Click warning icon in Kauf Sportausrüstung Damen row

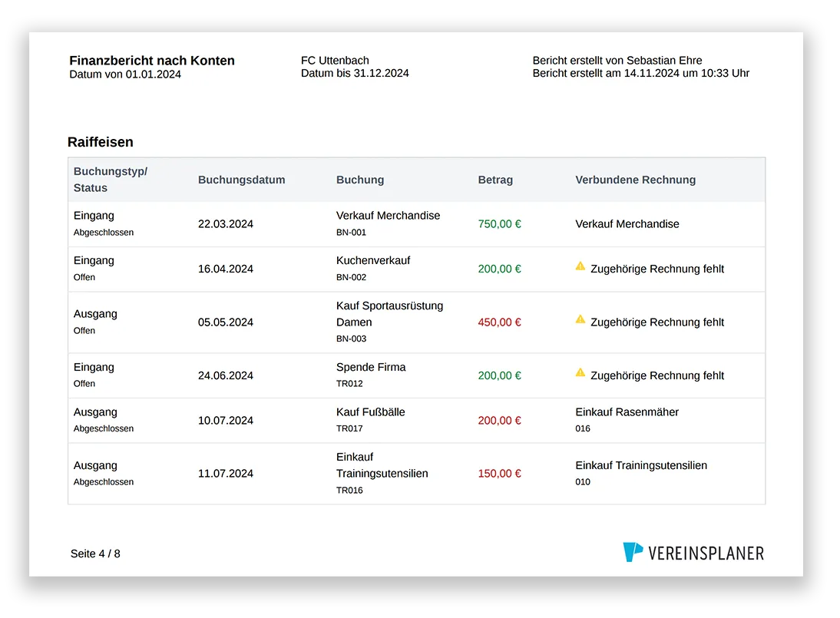pyautogui.click(x=580, y=319)
